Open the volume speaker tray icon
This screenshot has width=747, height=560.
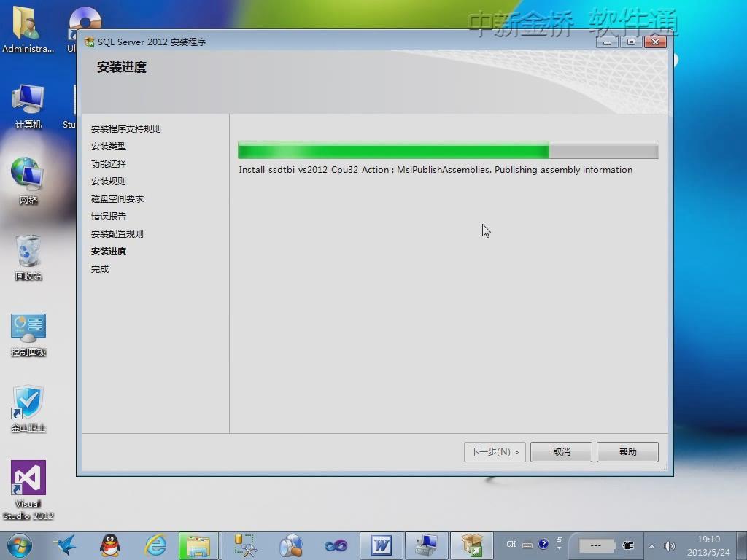[670, 545]
